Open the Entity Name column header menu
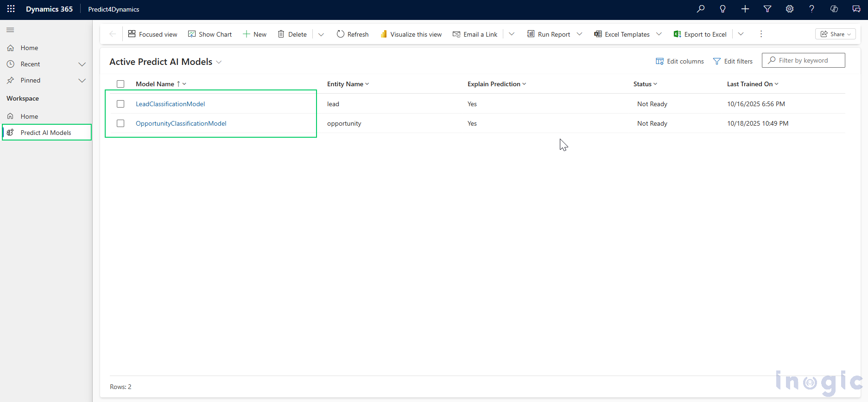The height and width of the screenshot is (402, 868). coord(348,84)
